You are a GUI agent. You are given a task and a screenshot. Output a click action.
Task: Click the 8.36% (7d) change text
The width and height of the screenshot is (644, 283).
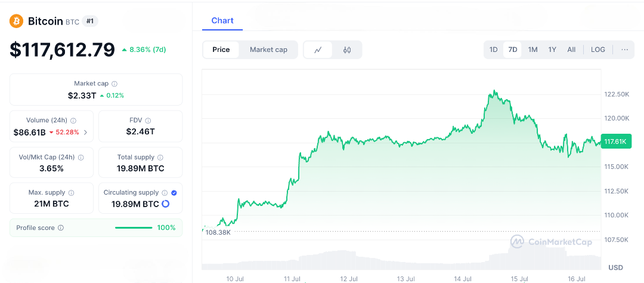(x=144, y=50)
